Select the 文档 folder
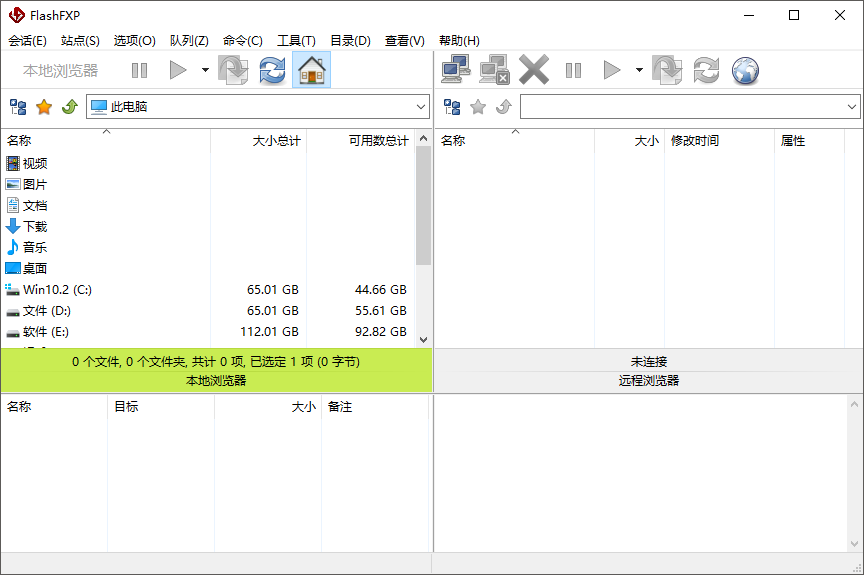The image size is (864, 575). point(26,205)
